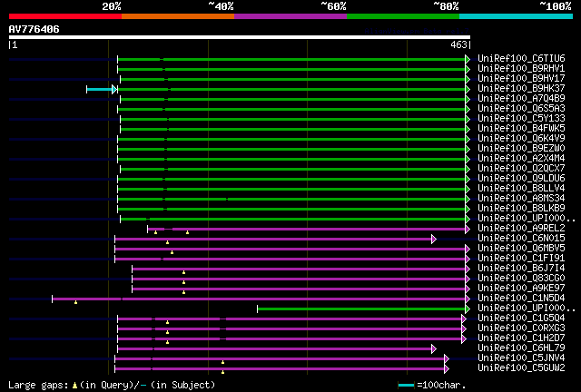Click the red 20% identity color band
The height and width of the screenshot is (392, 581).
pyautogui.click(x=65, y=16)
